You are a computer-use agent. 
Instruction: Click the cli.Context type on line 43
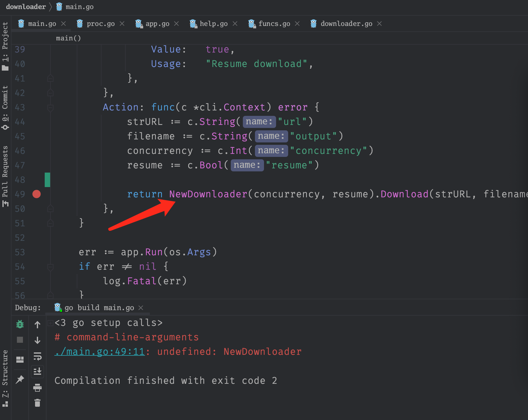coord(232,107)
